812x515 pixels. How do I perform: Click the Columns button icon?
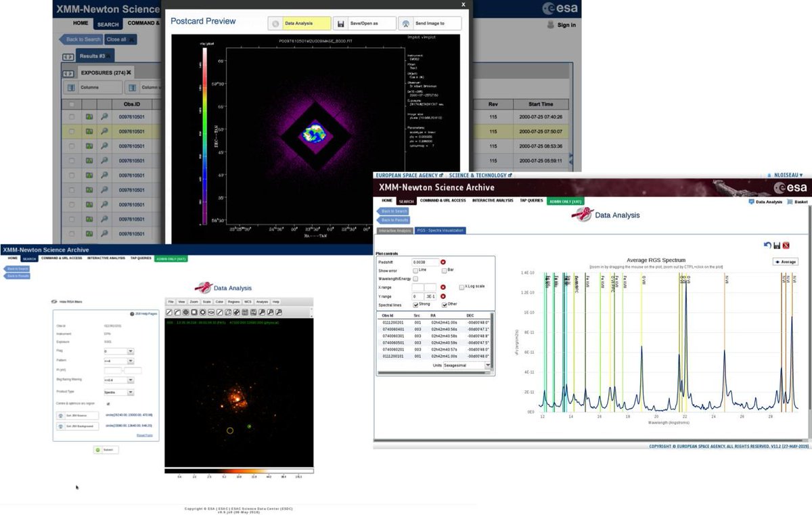pyautogui.click(x=70, y=87)
